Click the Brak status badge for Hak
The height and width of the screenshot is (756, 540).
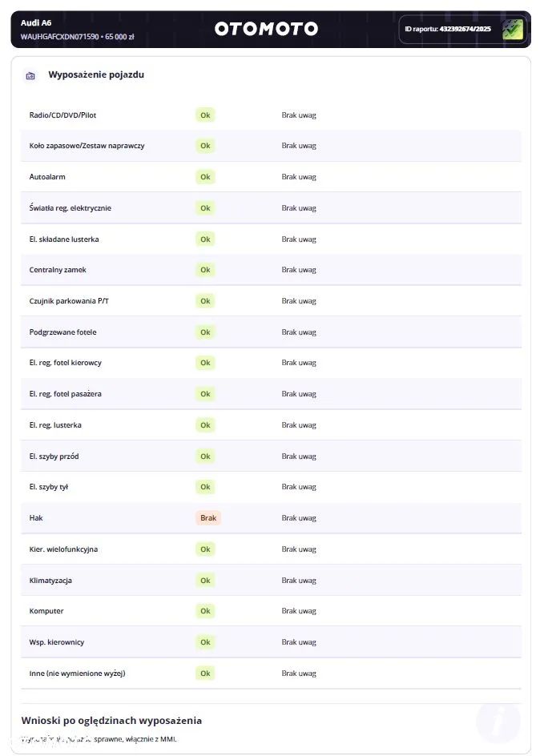point(208,518)
